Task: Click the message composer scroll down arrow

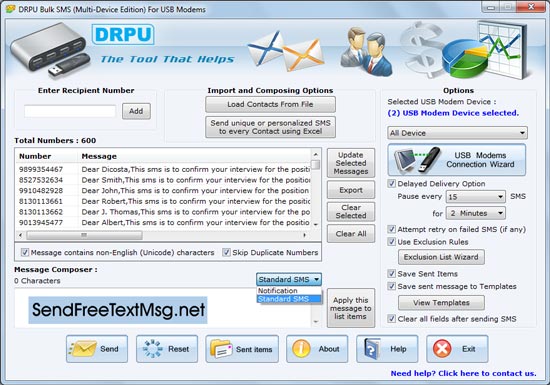Action: 316,322
